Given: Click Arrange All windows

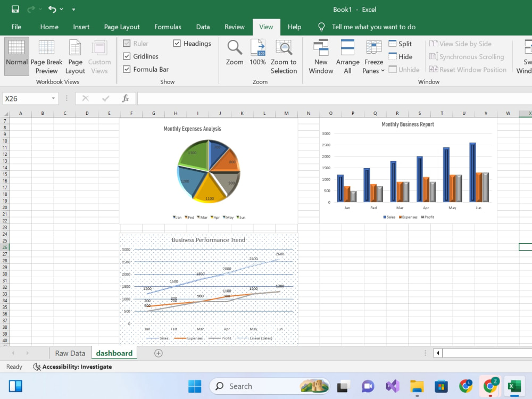Looking at the screenshot, I should click(x=347, y=56).
